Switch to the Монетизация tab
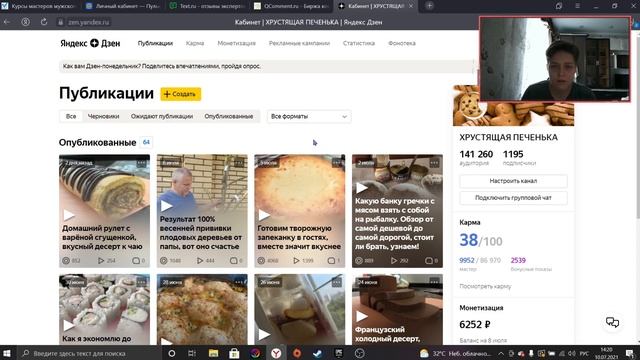This screenshot has height=360, width=640. [236, 43]
